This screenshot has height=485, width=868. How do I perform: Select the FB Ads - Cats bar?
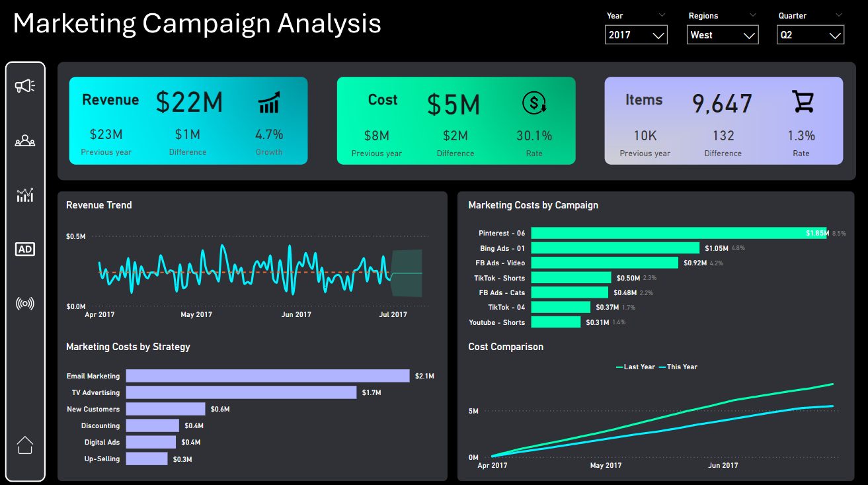coord(570,292)
